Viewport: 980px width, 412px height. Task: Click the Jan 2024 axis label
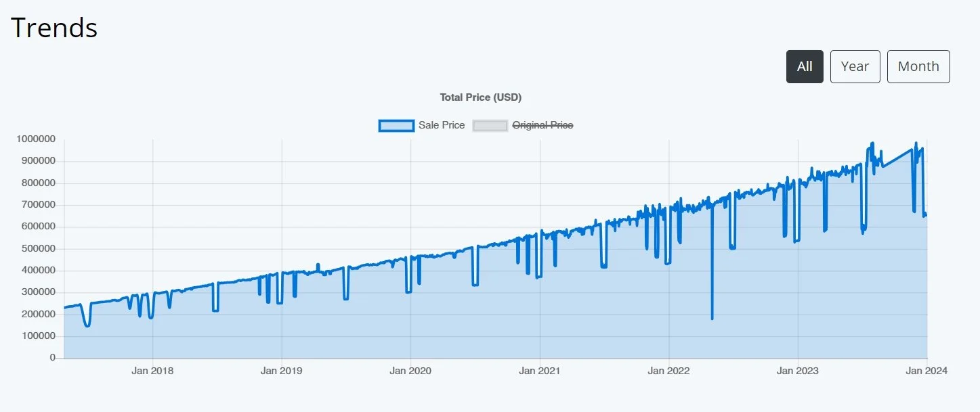tap(926, 371)
